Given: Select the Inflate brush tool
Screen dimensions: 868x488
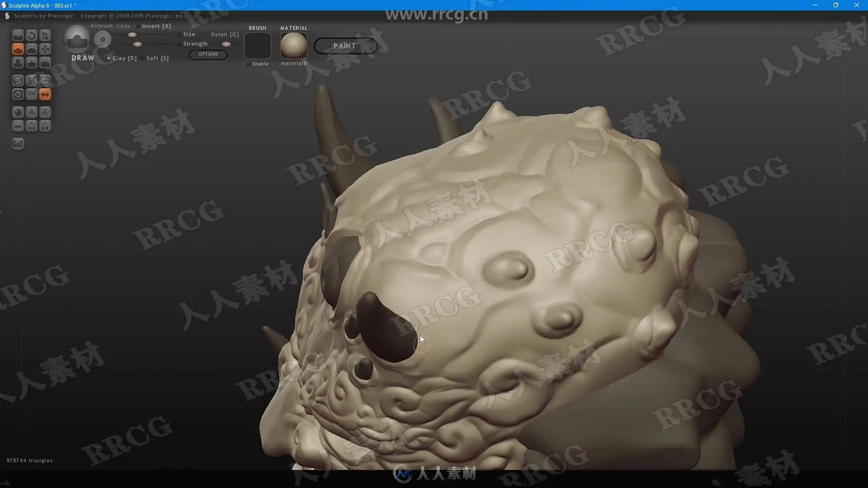Looking at the screenshot, I should click(x=18, y=63).
